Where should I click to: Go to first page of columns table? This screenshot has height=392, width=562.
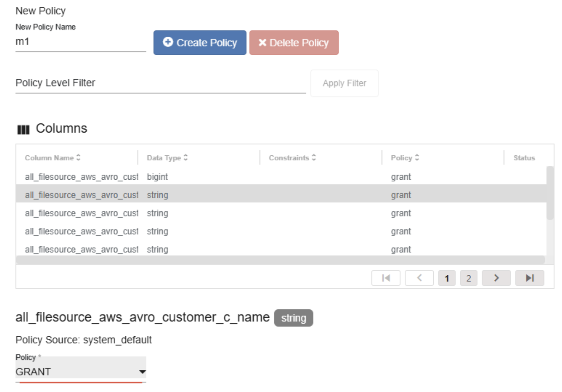[385, 278]
